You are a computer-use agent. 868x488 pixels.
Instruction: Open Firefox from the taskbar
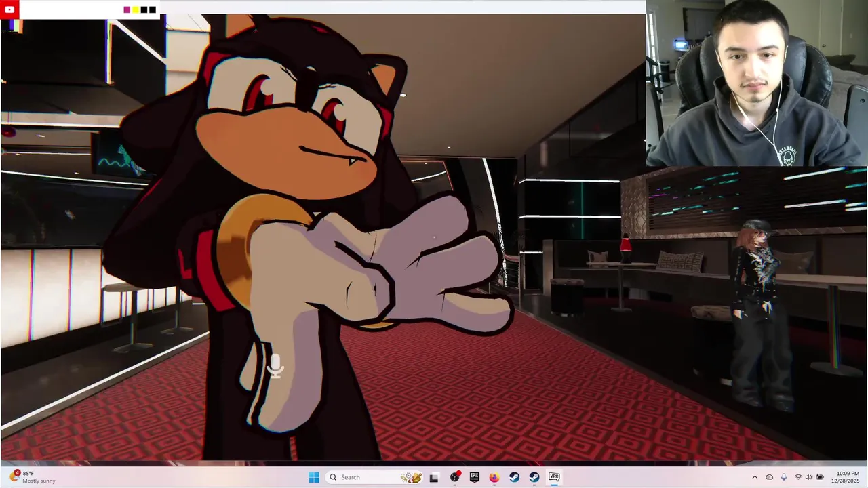494,477
